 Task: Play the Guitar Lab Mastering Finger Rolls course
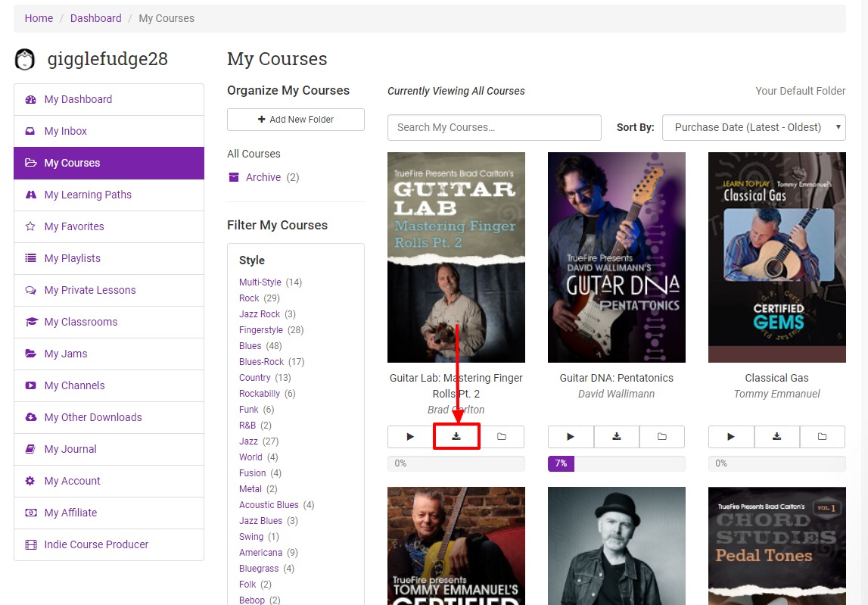[410, 437]
